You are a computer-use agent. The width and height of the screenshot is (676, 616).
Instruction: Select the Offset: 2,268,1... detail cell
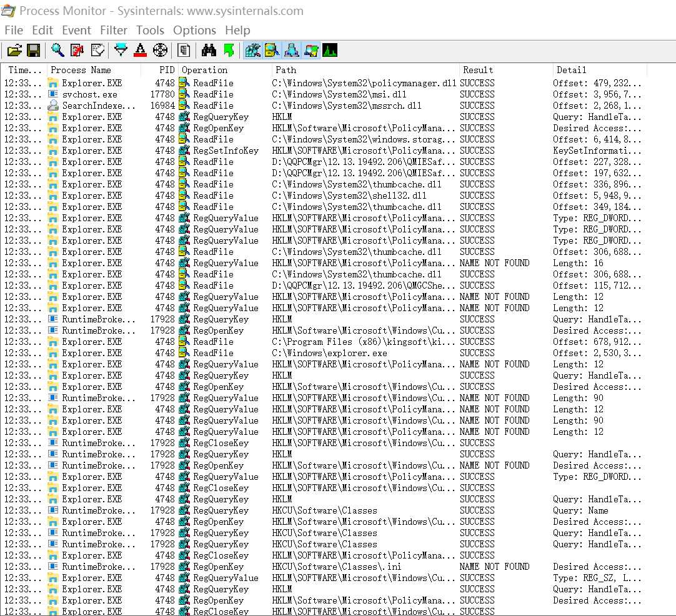click(597, 106)
